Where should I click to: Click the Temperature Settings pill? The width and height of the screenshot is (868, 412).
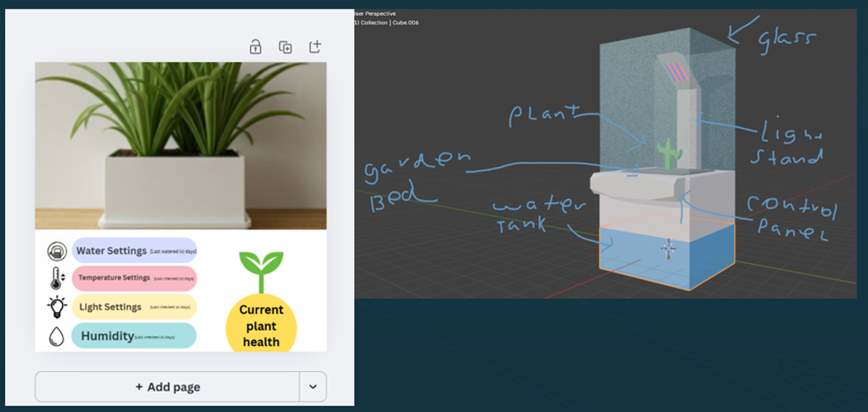pos(135,278)
